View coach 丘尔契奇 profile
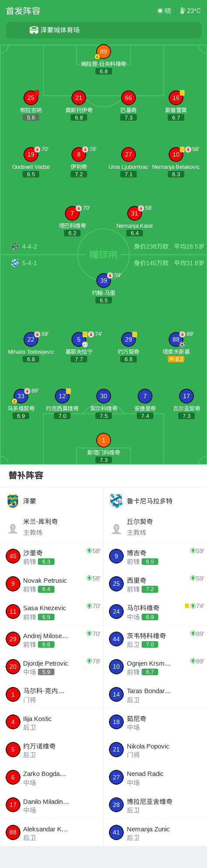The width and height of the screenshot is (207, 868). [155, 527]
